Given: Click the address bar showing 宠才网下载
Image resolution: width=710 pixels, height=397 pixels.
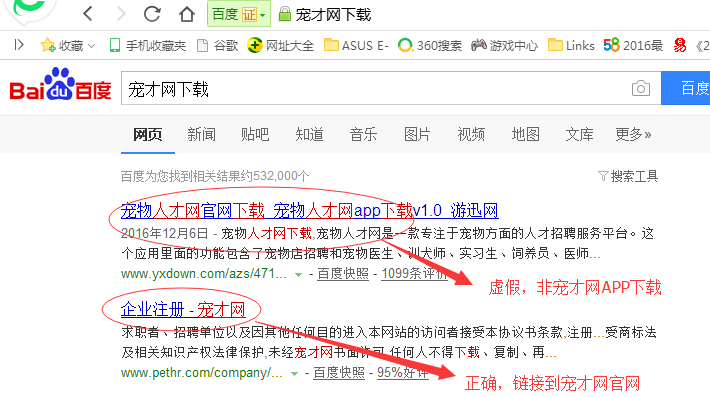Looking at the screenshot, I should [x=333, y=14].
